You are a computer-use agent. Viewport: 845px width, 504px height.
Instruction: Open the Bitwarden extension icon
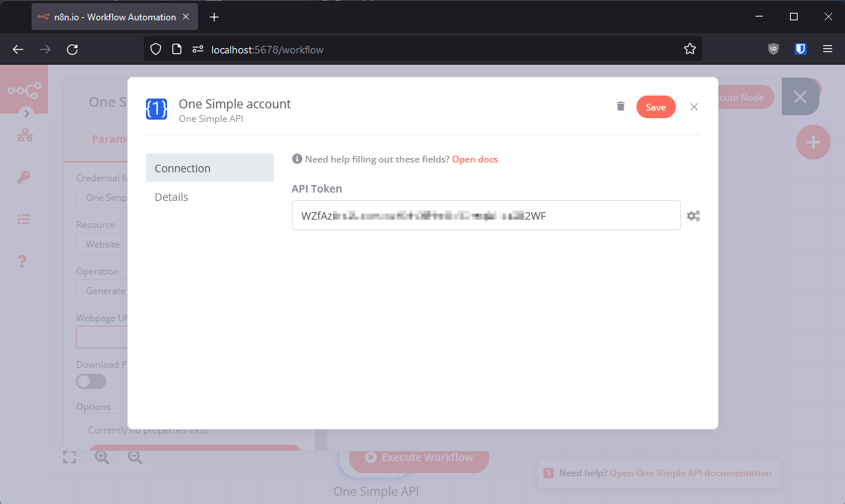801,50
